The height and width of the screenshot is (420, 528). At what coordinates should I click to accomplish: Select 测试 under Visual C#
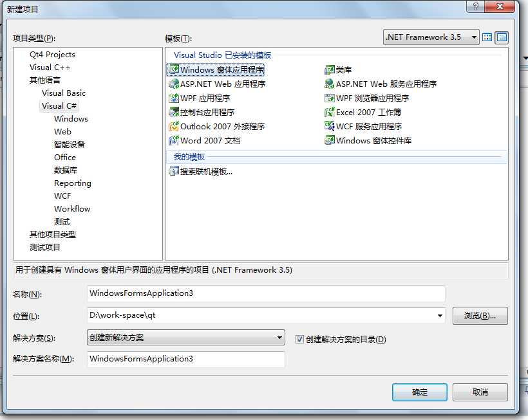pyautogui.click(x=62, y=222)
